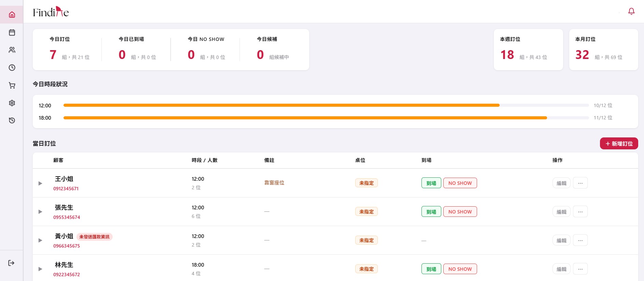This screenshot has width=644, height=281.
Task: Click 編輯 for 張先生
Action: pos(561,212)
